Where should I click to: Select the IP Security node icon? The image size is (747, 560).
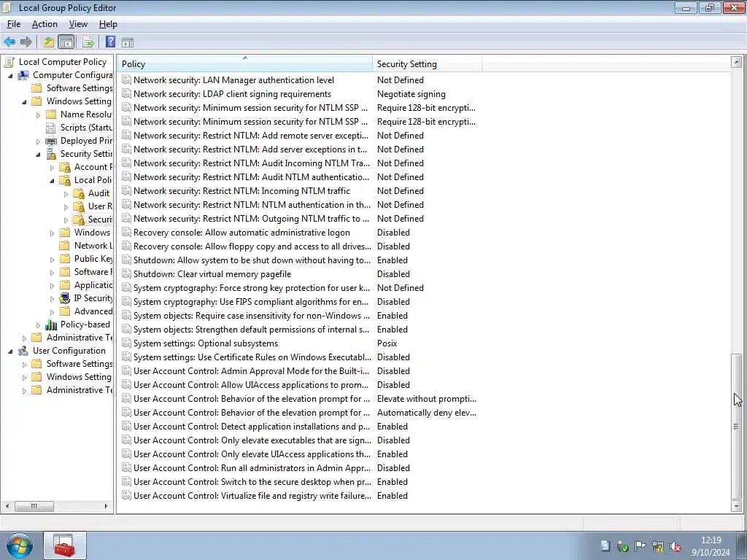point(65,298)
